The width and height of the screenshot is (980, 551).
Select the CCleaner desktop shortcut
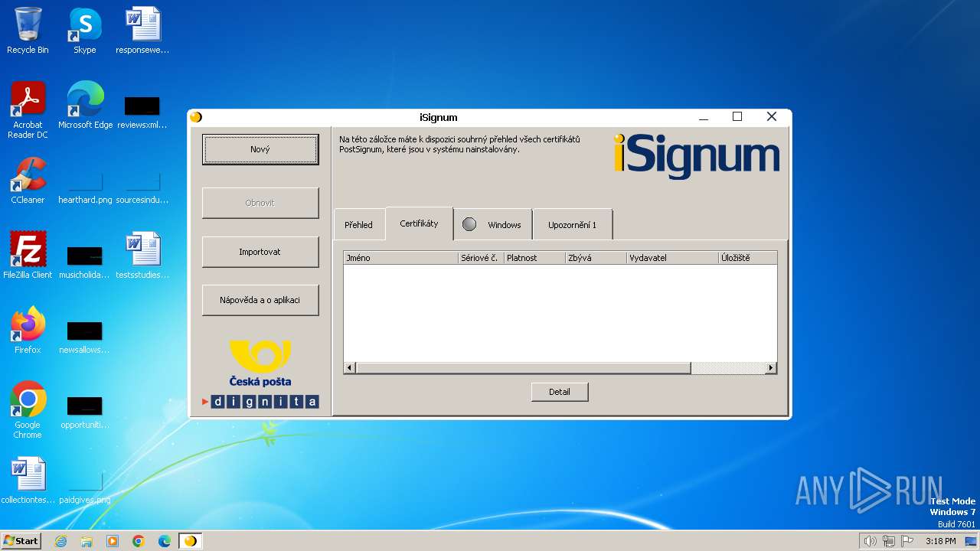(x=28, y=181)
